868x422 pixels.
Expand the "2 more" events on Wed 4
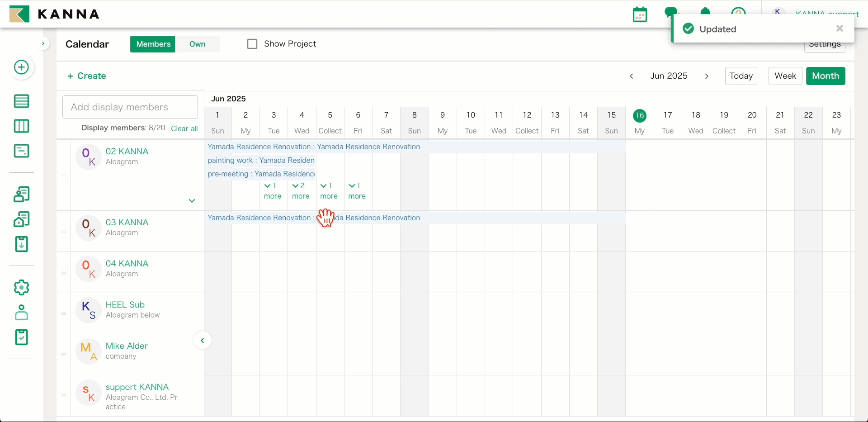pyautogui.click(x=301, y=191)
